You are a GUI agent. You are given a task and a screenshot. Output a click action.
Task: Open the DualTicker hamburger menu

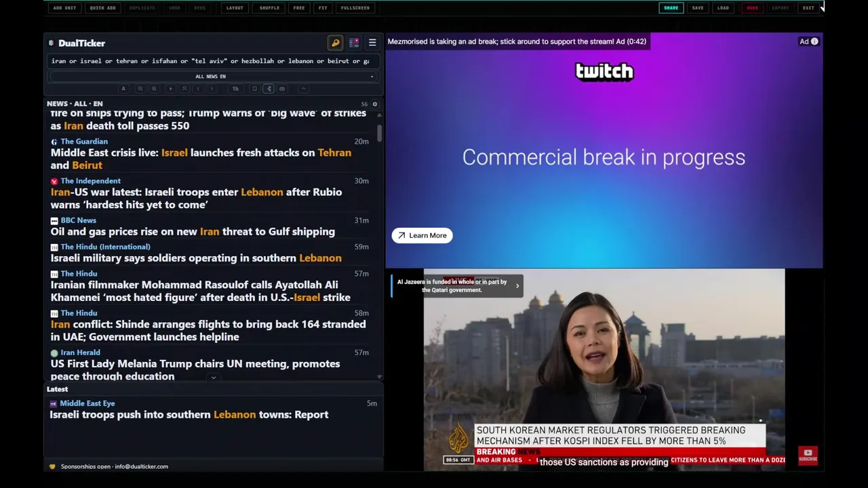372,43
